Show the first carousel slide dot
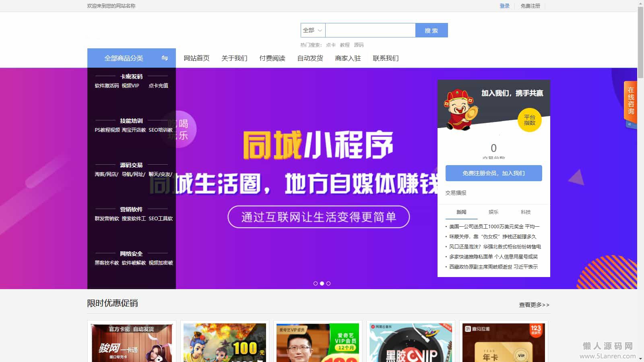The image size is (644, 362). (316, 283)
